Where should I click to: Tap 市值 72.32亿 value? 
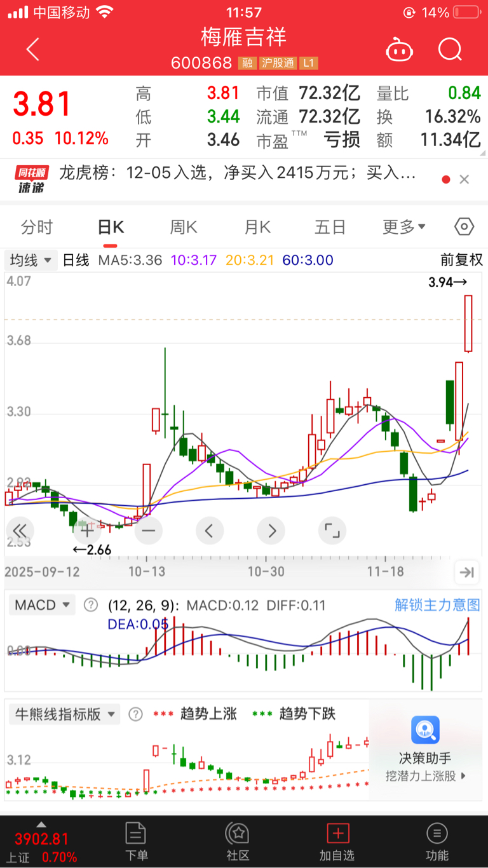point(330,93)
